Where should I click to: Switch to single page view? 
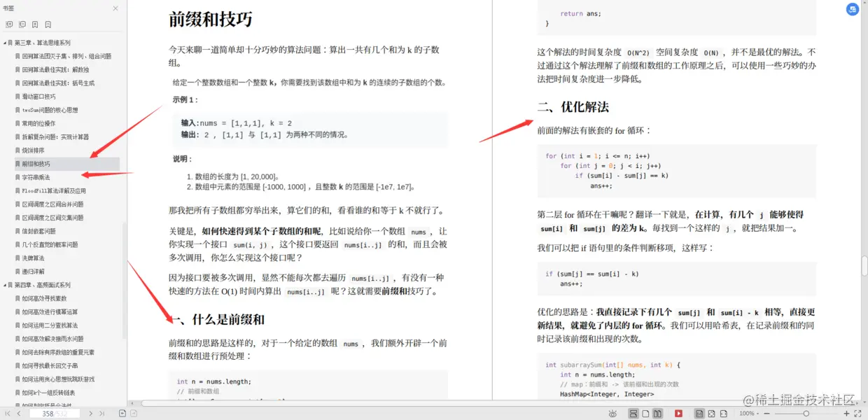coord(645,414)
